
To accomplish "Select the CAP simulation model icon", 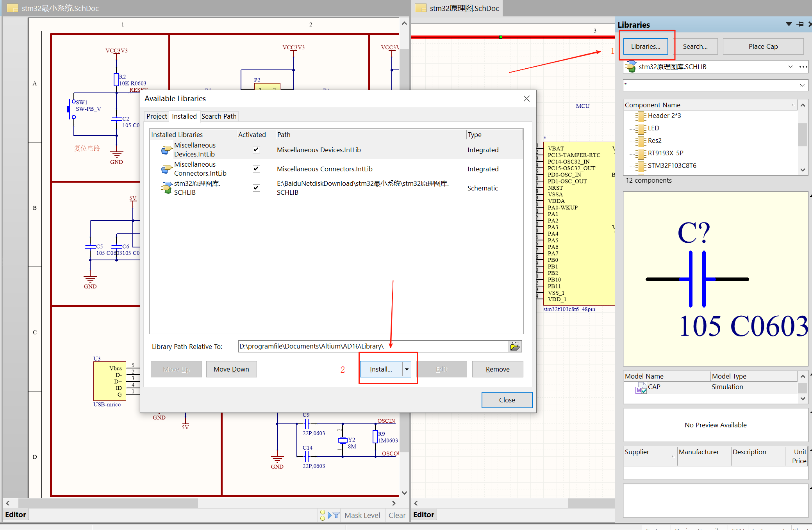I will 641,389.
